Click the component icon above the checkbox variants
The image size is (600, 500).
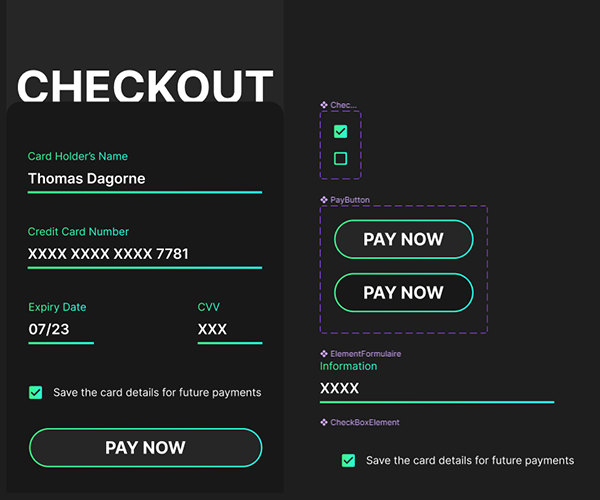tap(324, 105)
